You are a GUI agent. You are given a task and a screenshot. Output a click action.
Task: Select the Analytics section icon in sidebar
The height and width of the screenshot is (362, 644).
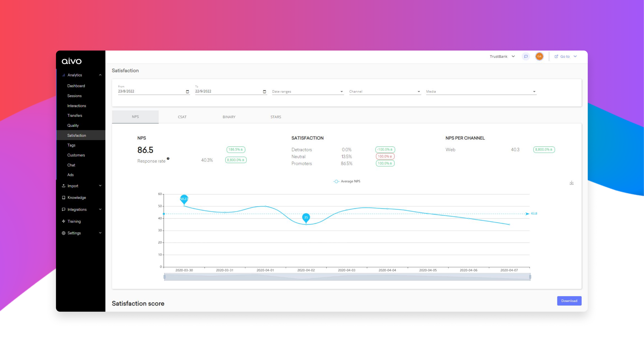click(x=63, y=75)
